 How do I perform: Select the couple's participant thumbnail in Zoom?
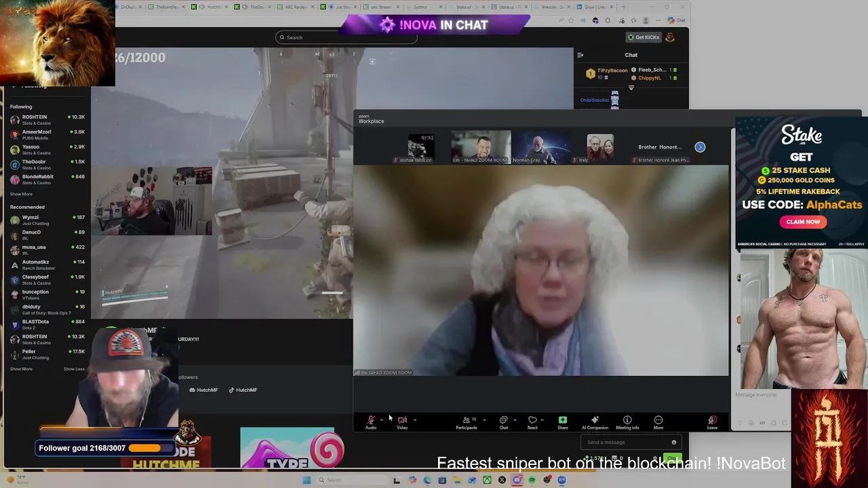(x=600, y=148)
